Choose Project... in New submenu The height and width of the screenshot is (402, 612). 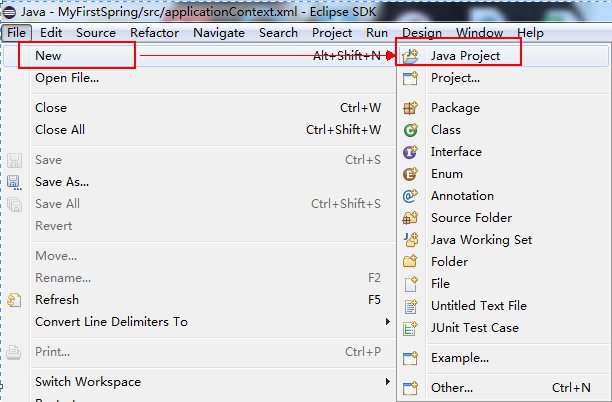[x=503, y=78]
